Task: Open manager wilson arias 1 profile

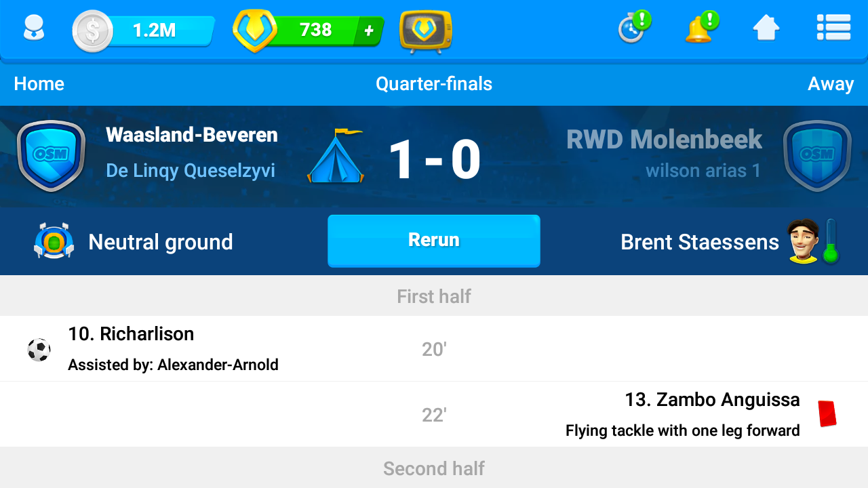Action: coord(703,170)
